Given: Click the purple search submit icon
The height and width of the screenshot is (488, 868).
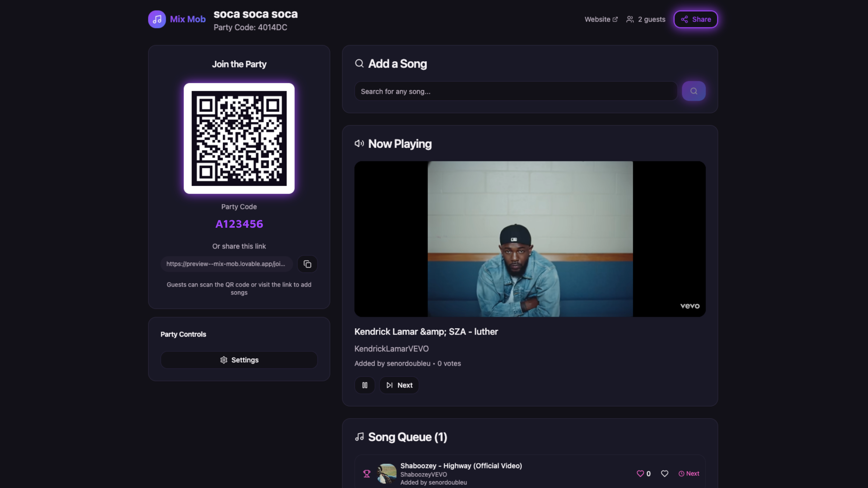Looking at the screenshot, I should pos(693,91).
